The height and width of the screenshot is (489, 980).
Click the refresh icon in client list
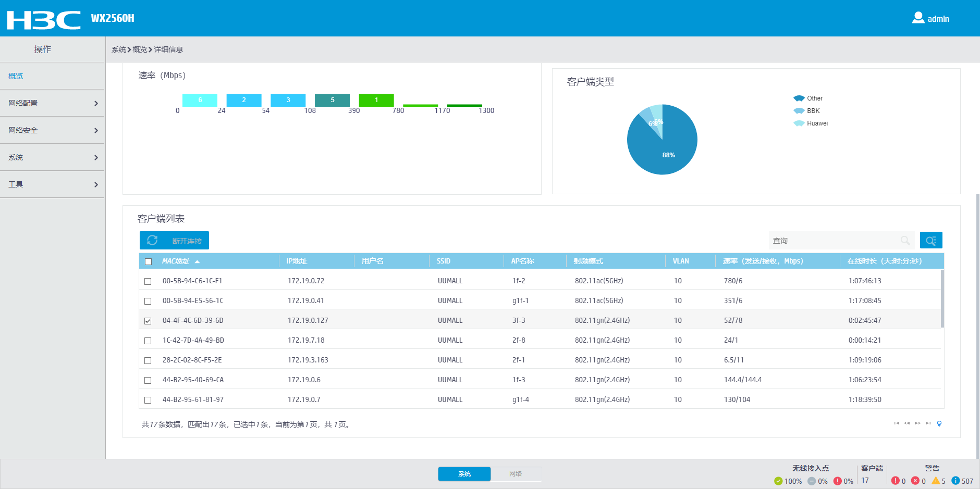point(152,240)
